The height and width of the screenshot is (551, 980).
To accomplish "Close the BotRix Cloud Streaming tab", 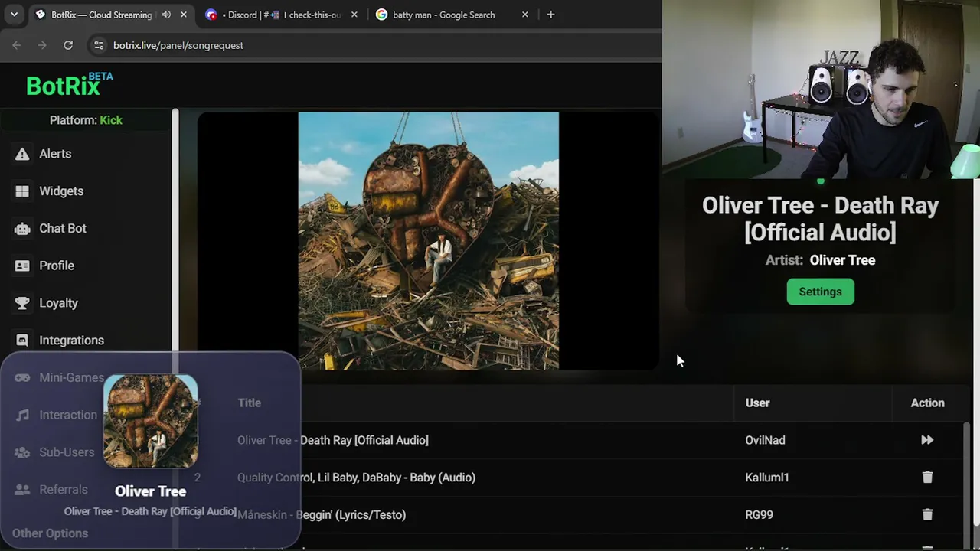I will (184, 15).
